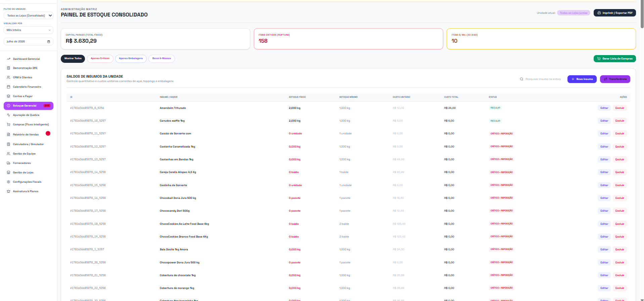Click the REGULAR status badge for Amendoim Triturado
Image resolution: width=644 pixels, height=301 pixels.
click(495, 108)
